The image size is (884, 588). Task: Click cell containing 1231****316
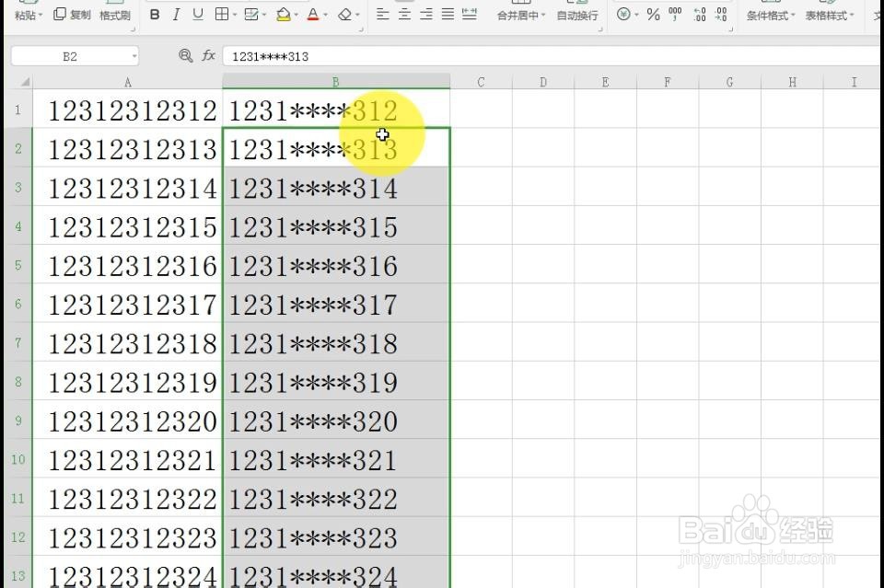tap(337, 265)
